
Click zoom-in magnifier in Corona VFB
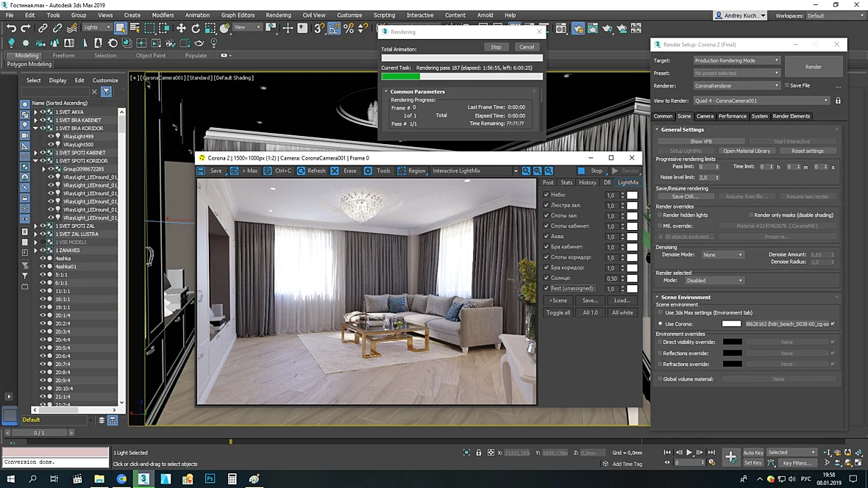pos(526,171)
